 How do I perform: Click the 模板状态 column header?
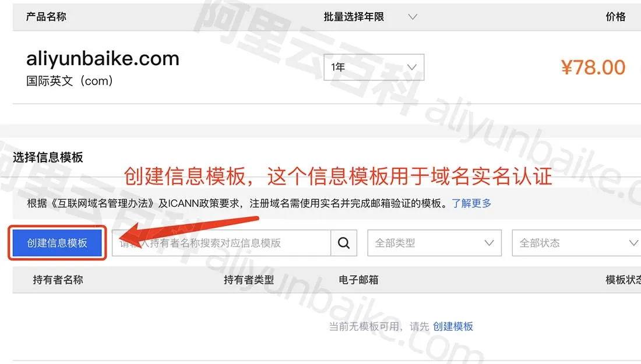(x=623, y=280)
